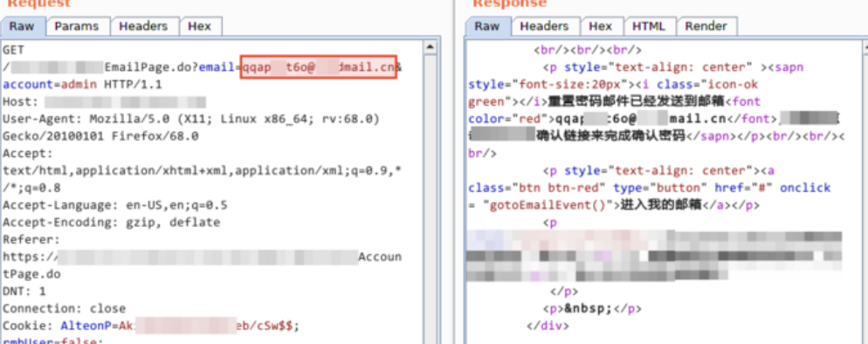Click the Accept-Language header line

[114, 205]
